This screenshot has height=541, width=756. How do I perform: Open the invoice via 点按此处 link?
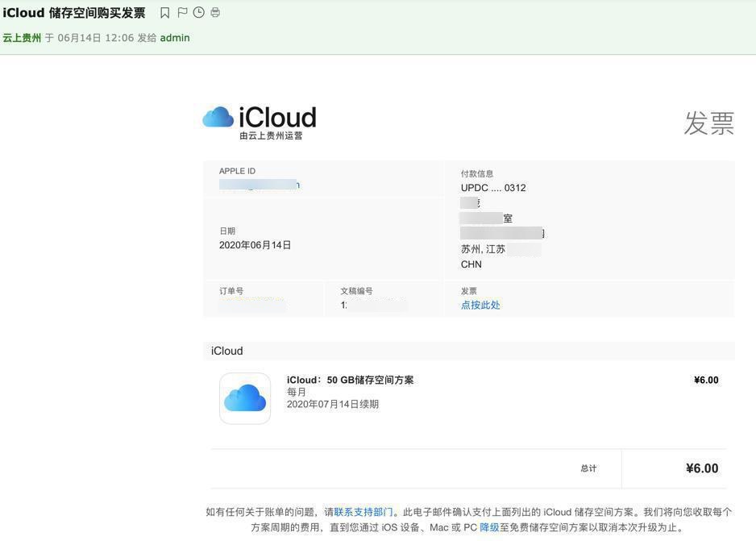tap(480, 305)
